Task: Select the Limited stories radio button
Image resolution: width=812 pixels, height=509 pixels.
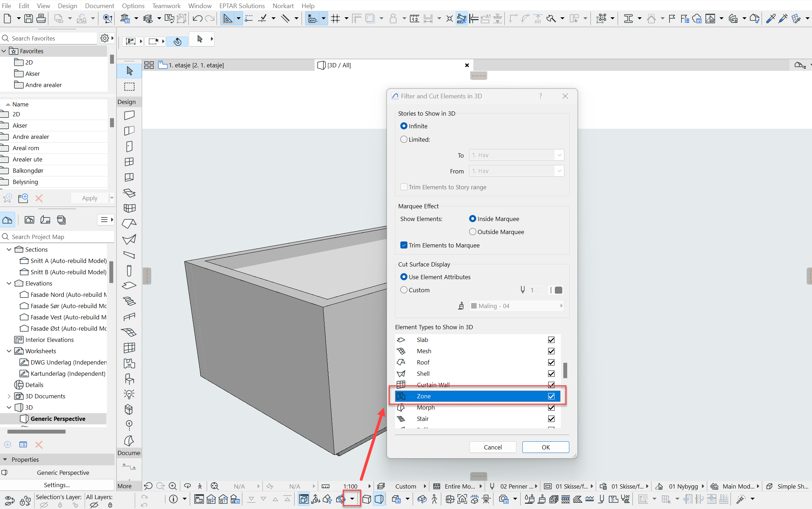Action: 404,139
